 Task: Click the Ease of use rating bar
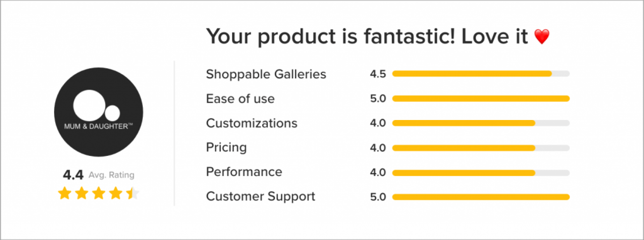(x=481, y=99)
